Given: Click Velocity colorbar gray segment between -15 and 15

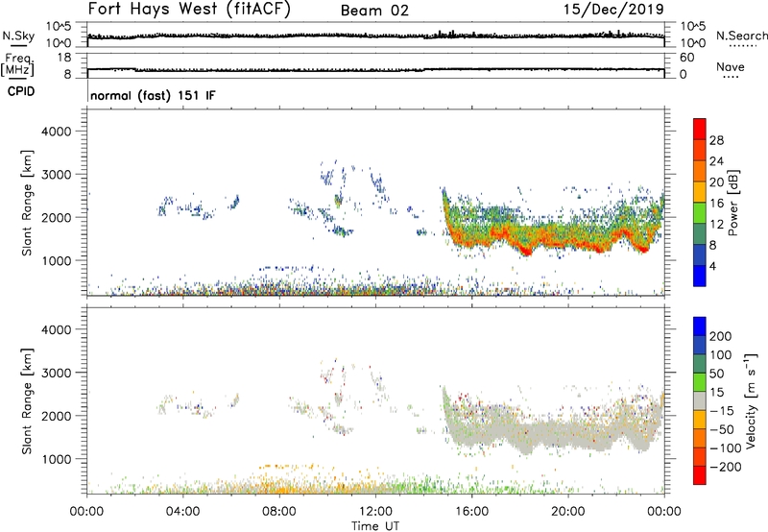Looking at the screenshot, I should point(700,400).
